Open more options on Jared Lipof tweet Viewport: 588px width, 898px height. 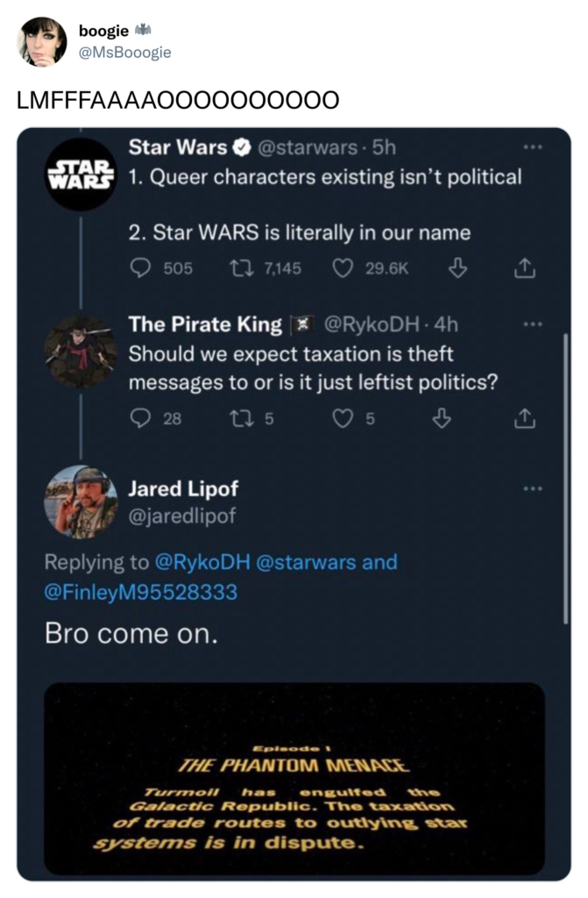(x=531, y=488)
